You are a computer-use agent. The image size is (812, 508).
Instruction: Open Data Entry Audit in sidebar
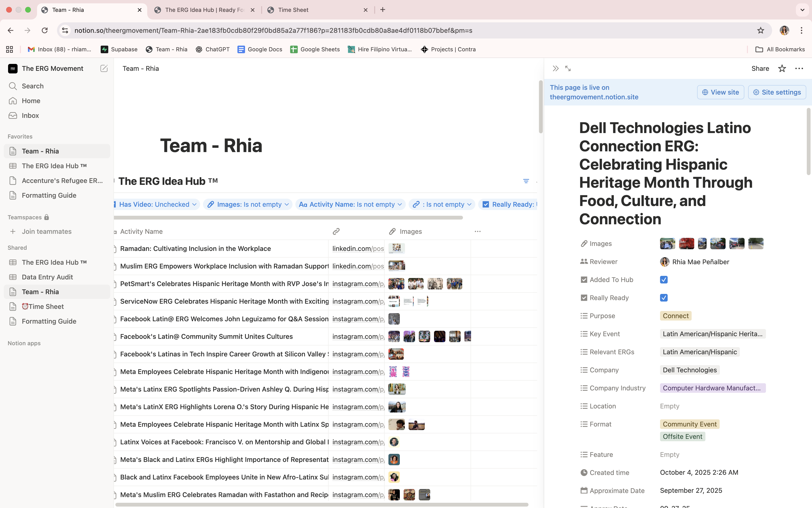(x=47, y=277)
